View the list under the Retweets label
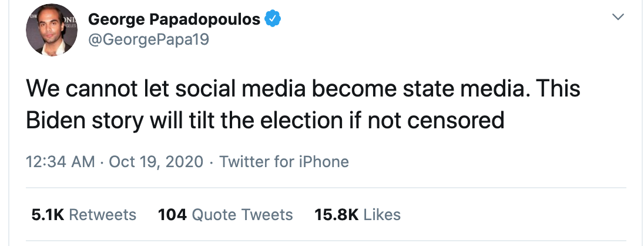Image resolution: width=644 pixels, height=246 pixels. pyautogui.click(x=102, y=215)
